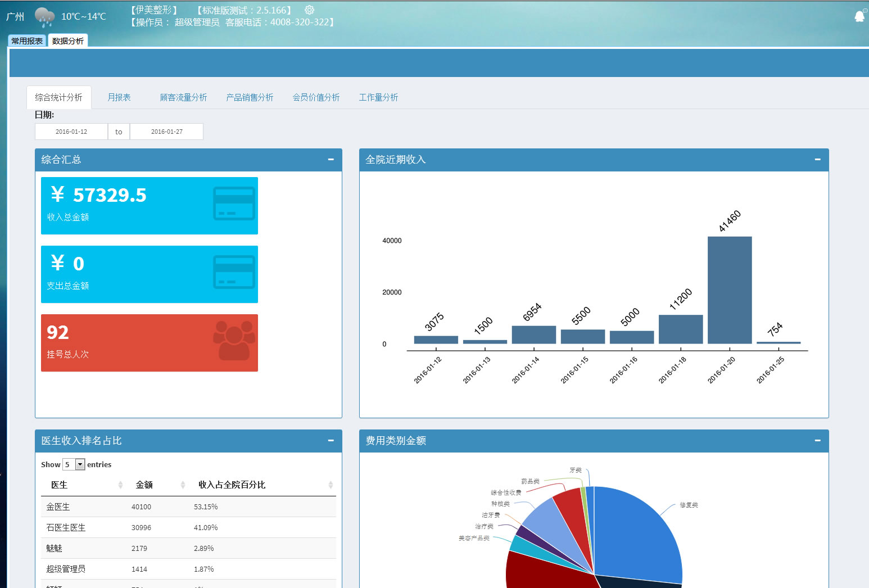Viewport: 869px width, 588px height.
Task: Click the bar labeled 6954
Action: [x=534, y=334]
